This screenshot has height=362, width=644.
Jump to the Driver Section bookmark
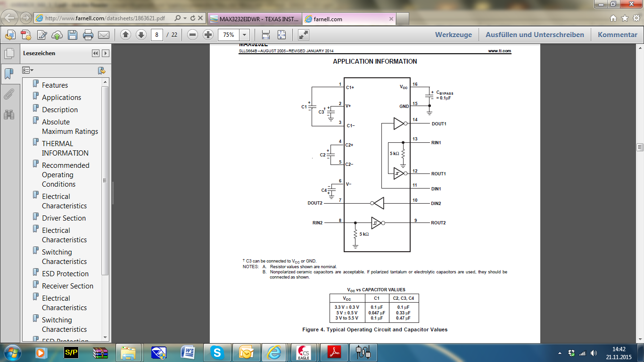(64, 218)
